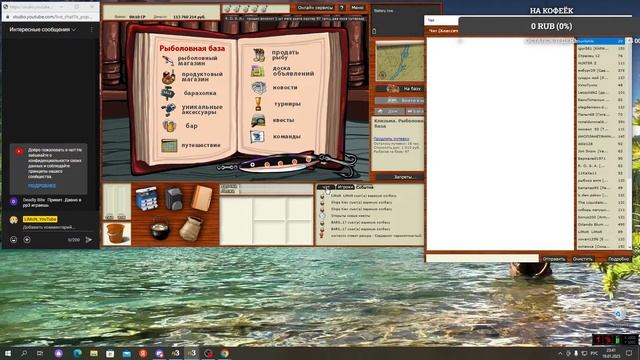Viewport: 640px width, 360px height.
Task: Open the квесты helmet icon
Action: click(x=258, y=120)
